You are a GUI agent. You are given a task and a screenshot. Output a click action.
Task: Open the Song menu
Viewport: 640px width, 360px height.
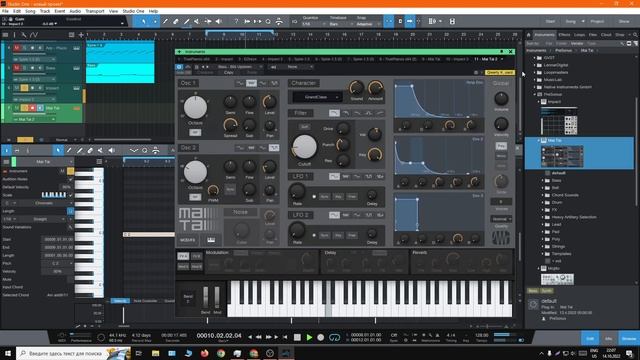pyautogui.click(x=30, y=11)
